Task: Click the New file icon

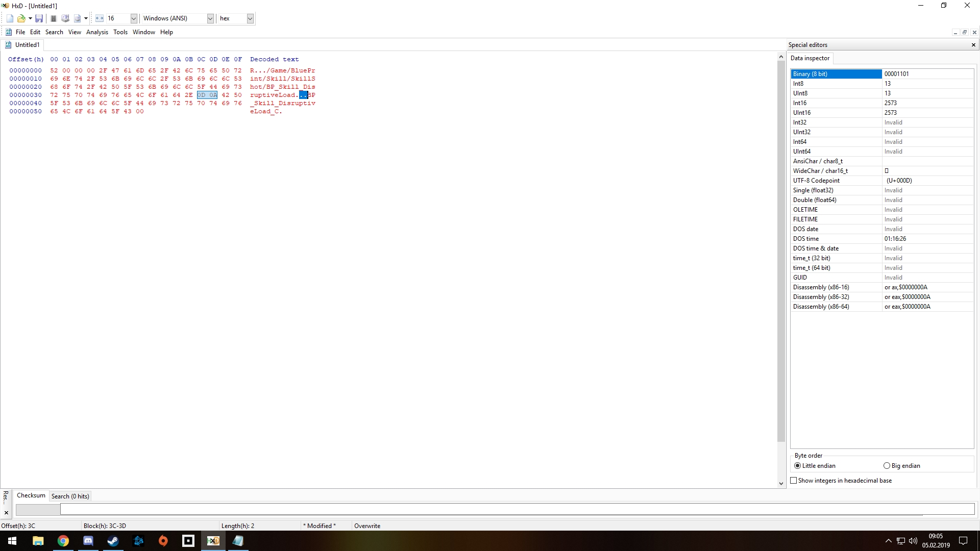Action: click(x=10, y=18)
